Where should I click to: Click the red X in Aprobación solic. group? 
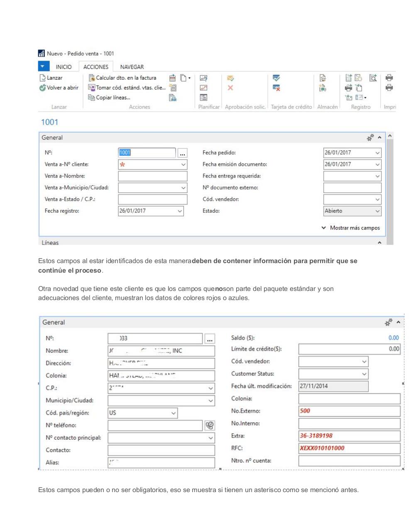(231, 88)
